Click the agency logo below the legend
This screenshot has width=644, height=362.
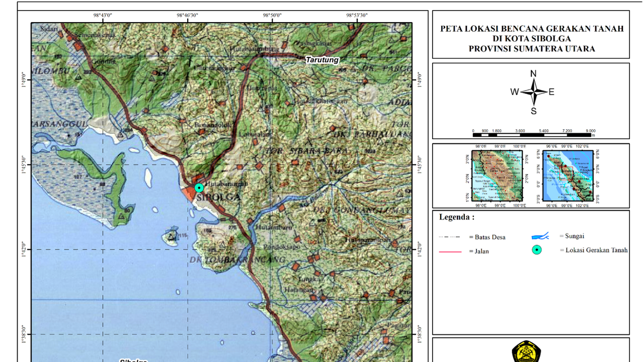tap(530, 352)
